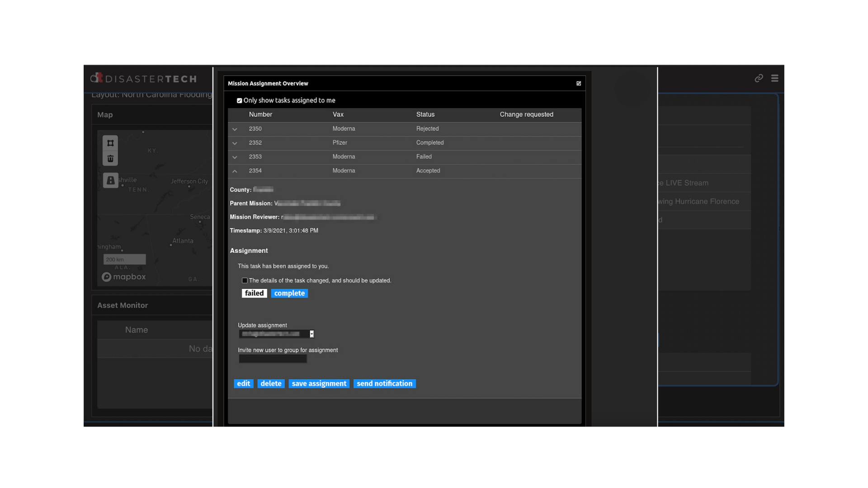868x488 pixels.
Task: Sort by the Status column header
Action: click(x=425, y=115)
